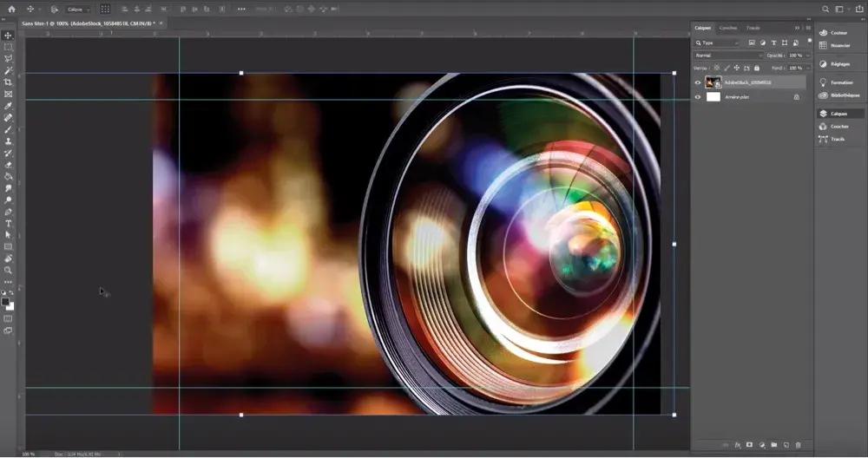Select the AdobeStock layer thumbnail
The height and width of the screenshot is (458, 868).
coord(713,83)
